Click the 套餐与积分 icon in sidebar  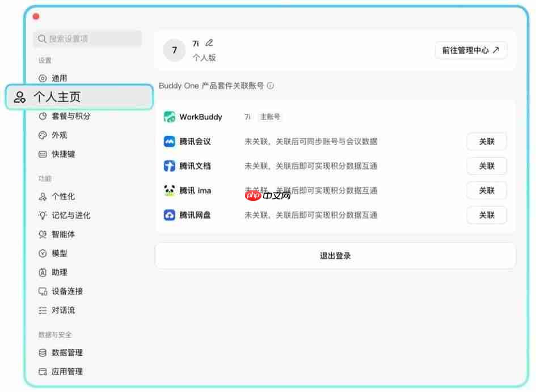click(x=43, y=116)
